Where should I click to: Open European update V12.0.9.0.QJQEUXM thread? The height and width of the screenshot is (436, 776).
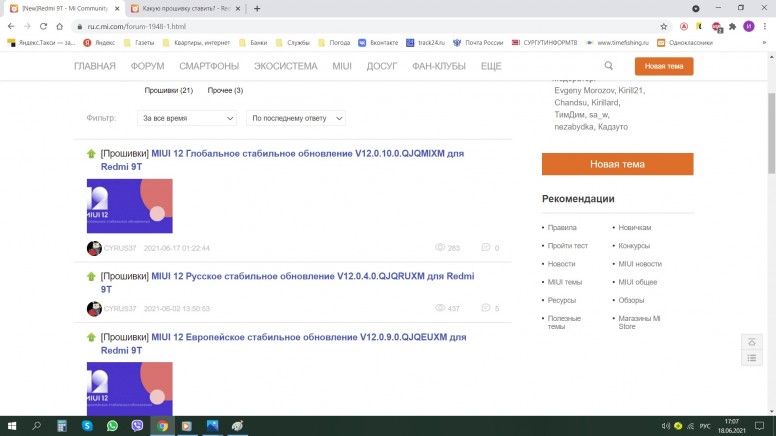point(283,343)
